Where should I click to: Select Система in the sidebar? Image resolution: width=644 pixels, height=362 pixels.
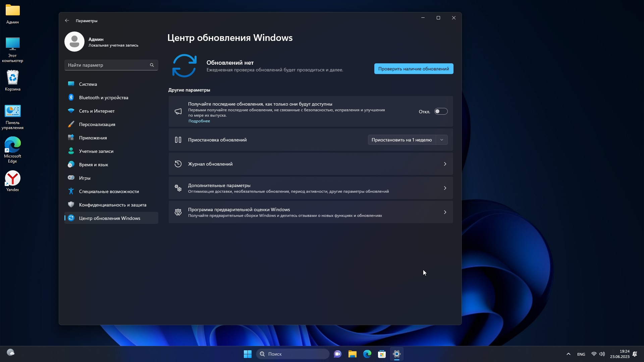click(x=88, y=84)
